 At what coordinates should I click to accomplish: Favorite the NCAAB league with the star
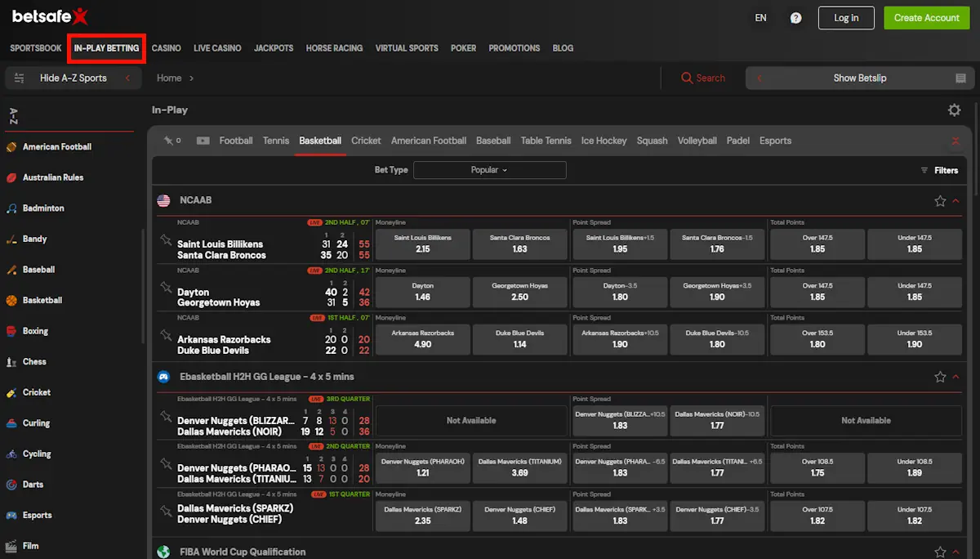click(939, 199)
